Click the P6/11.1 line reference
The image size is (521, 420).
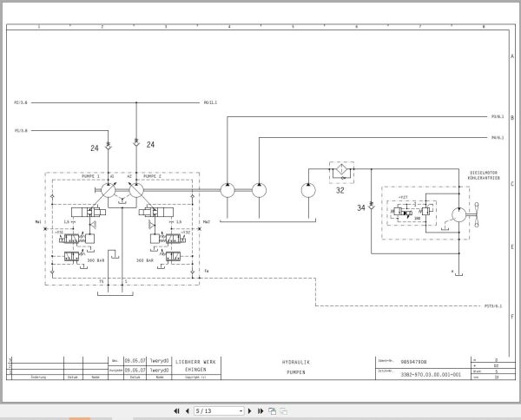click(210, 102)
